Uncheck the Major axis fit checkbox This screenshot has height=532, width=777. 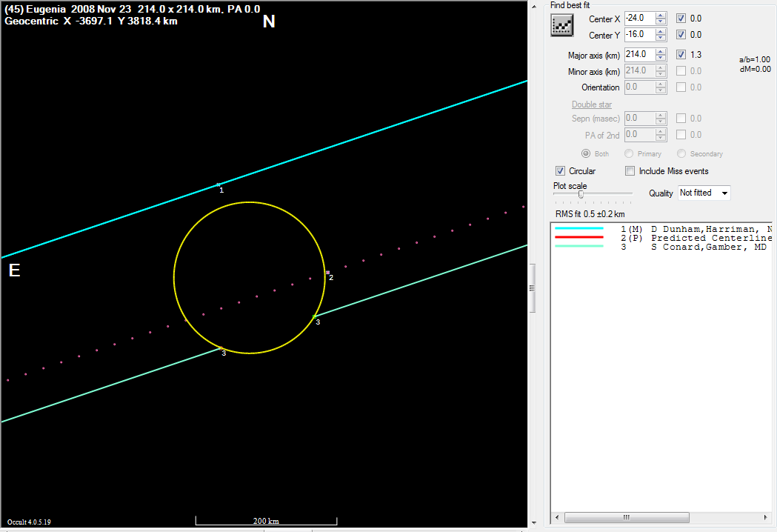[x=681, y=54]
